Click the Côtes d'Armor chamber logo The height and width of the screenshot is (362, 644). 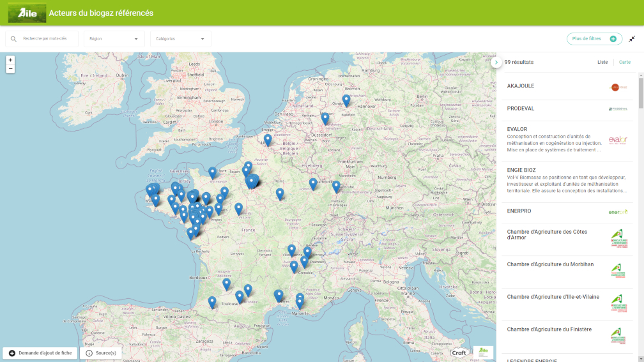(618, 239)
